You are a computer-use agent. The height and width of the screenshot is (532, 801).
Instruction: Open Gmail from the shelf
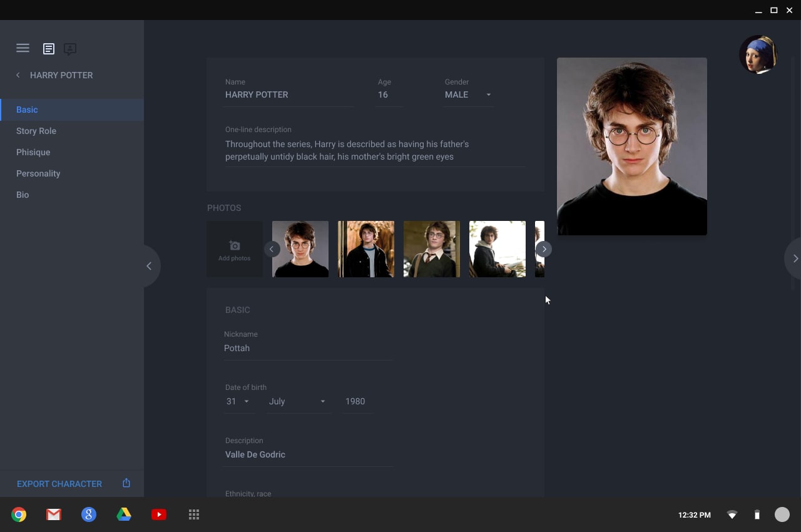54,514
